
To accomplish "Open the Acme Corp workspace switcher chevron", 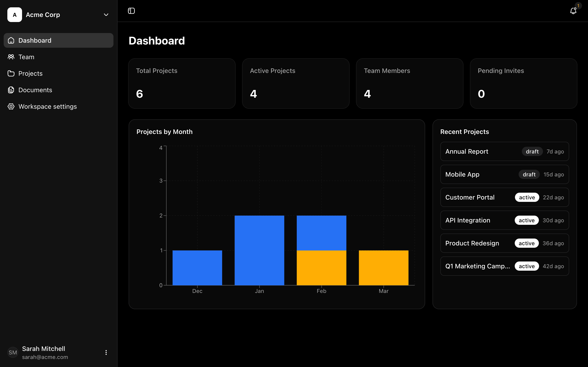I will click(x=106, y=15).
